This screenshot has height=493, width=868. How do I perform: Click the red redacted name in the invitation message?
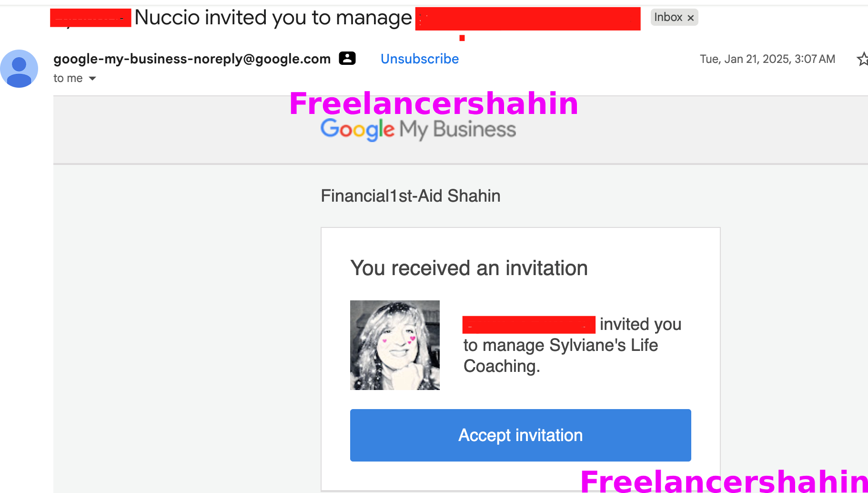click(528, 325)
